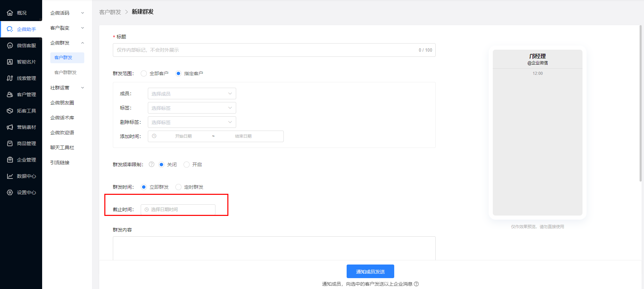Open the 选择成员 dropdown
This screenshot has height=289, width=644.
click(192, 94)
